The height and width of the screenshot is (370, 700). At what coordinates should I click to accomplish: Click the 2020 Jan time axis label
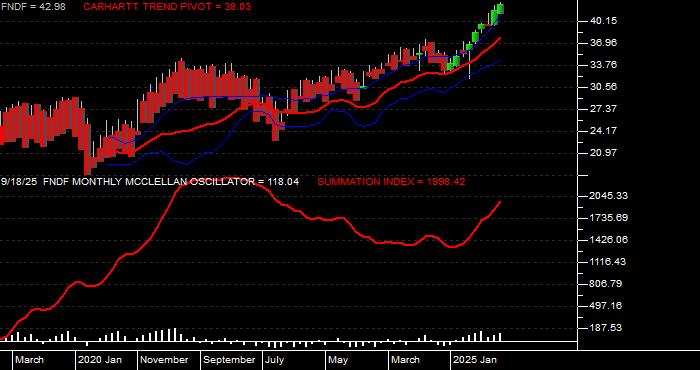point(100,360)
